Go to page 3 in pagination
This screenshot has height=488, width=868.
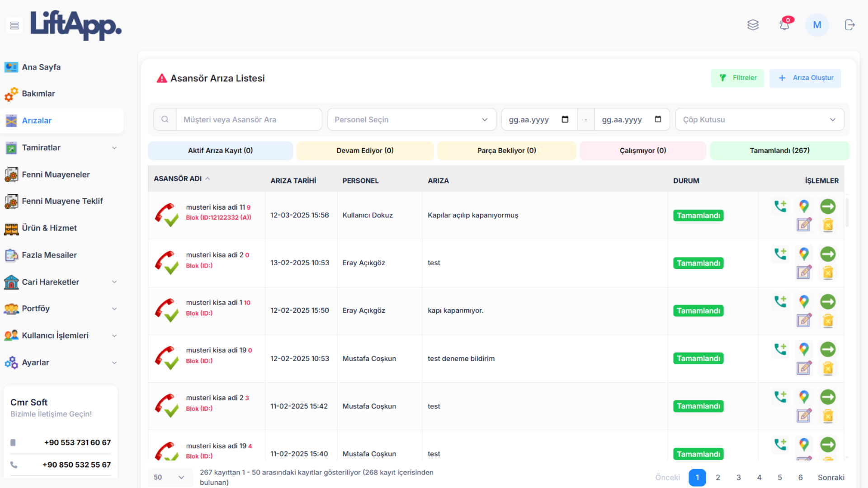[x=739, y=478]
